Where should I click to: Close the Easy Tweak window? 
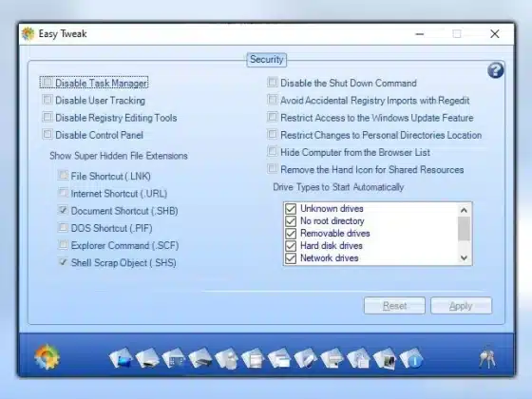(495, 34)
